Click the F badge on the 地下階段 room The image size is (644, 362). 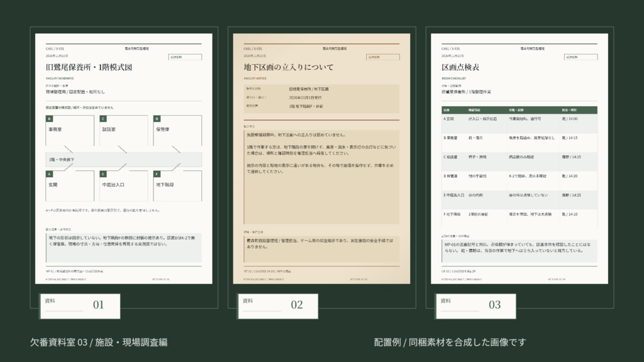(x=157, y=174)
